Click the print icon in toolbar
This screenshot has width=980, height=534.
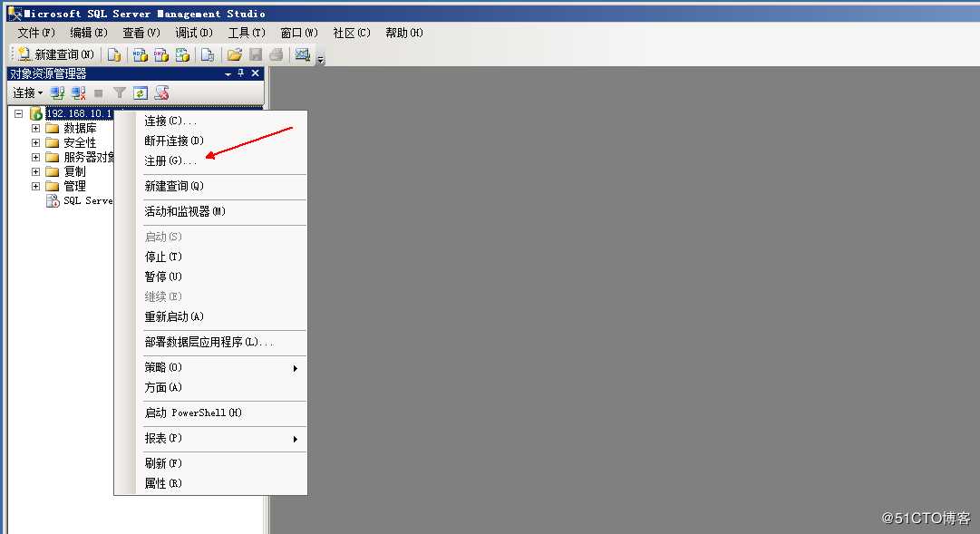point(277,55)
